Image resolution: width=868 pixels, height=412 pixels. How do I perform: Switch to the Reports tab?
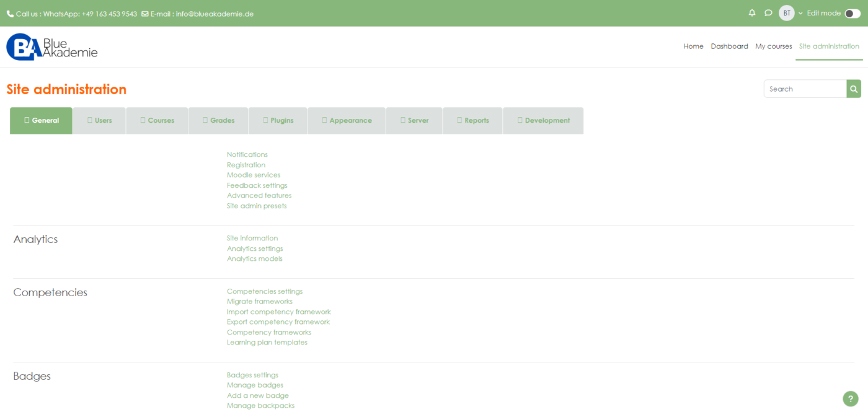click(x=472, y=120)
